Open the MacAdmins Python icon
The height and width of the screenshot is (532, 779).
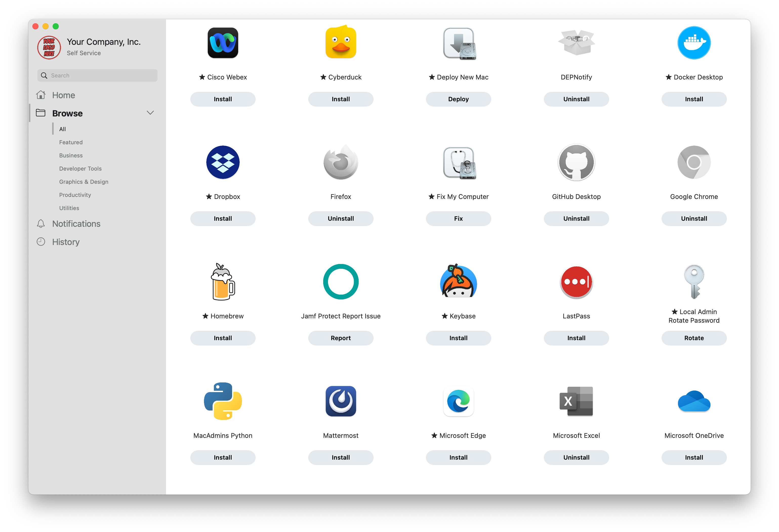222,401
